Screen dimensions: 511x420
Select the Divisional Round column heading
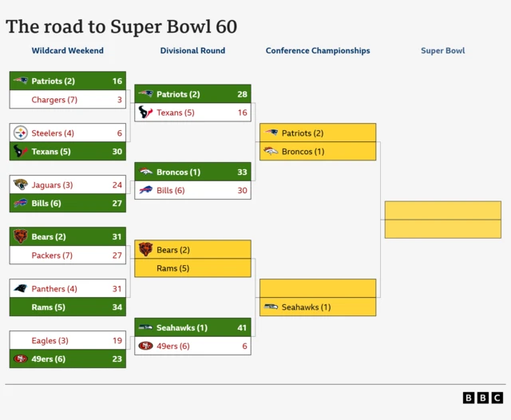(192, 50)
